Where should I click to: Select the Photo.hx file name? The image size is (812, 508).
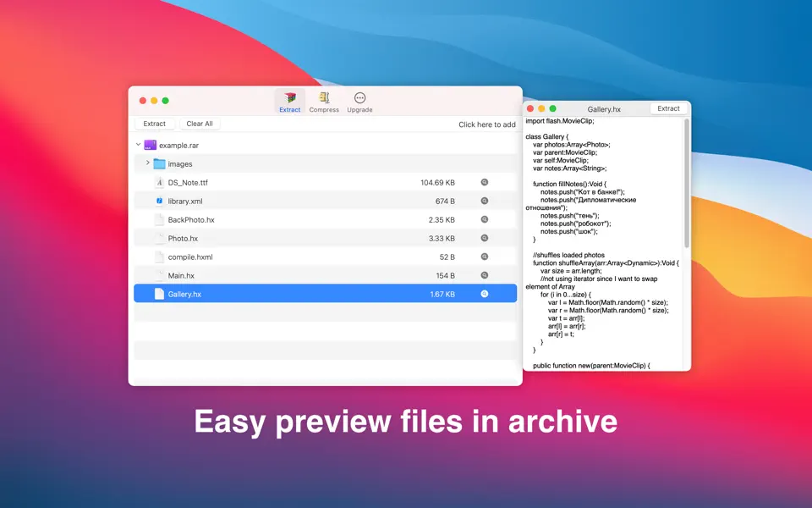pos(183,239)
